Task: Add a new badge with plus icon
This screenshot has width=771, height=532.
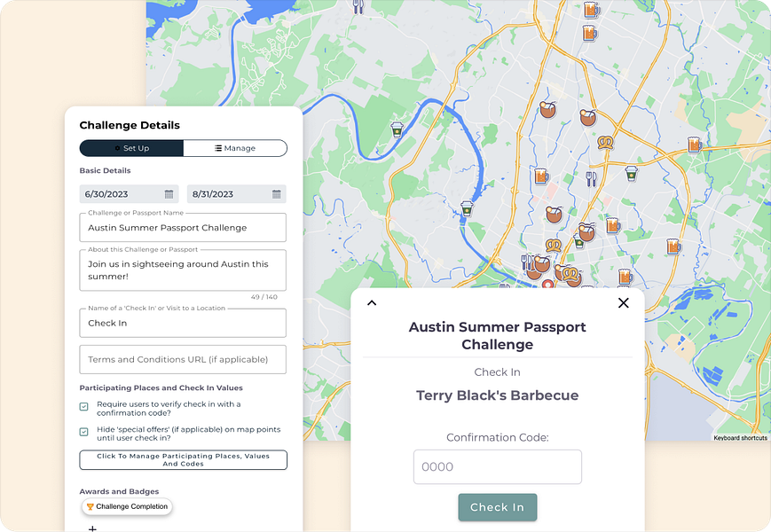Action: point(92,528)
